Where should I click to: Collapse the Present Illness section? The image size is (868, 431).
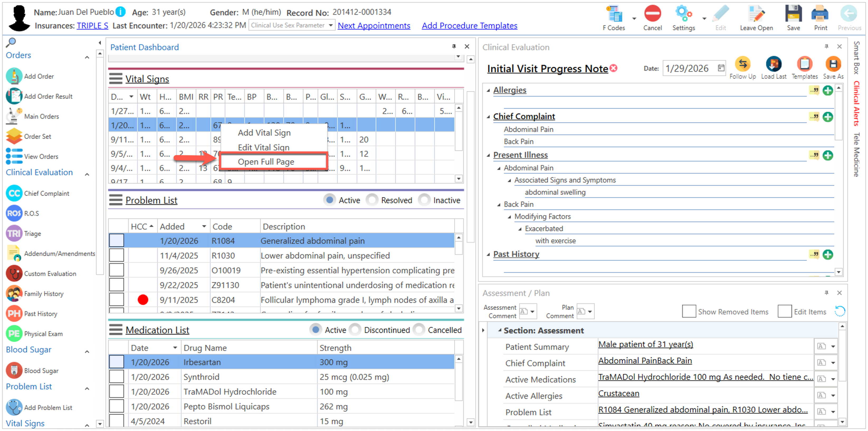coord(488,155)
